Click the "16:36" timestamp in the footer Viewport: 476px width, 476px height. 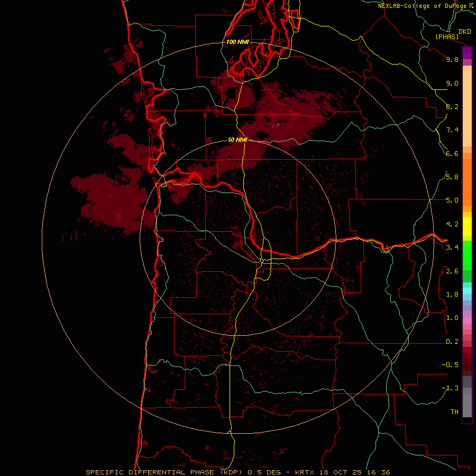click(x=379, y=472)
